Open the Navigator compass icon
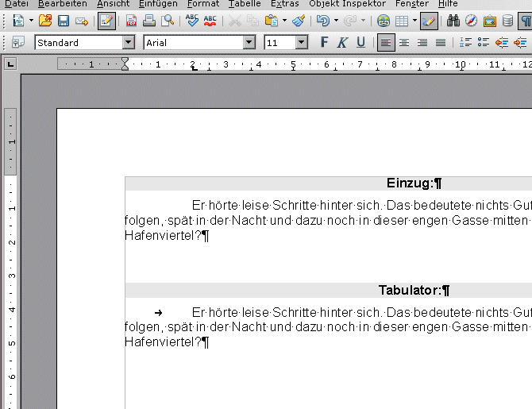The image size is (532, 409). click(x=471, y=21)
